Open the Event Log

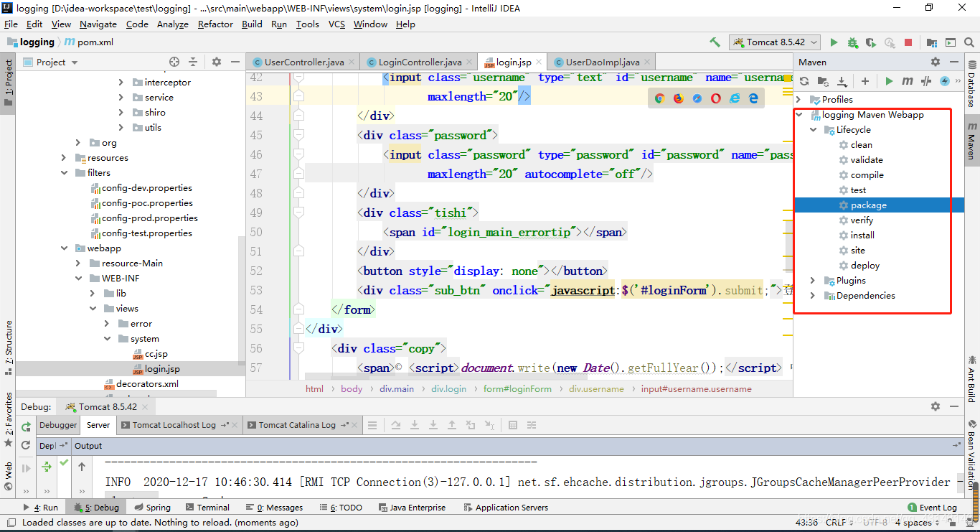coord(932,507)
